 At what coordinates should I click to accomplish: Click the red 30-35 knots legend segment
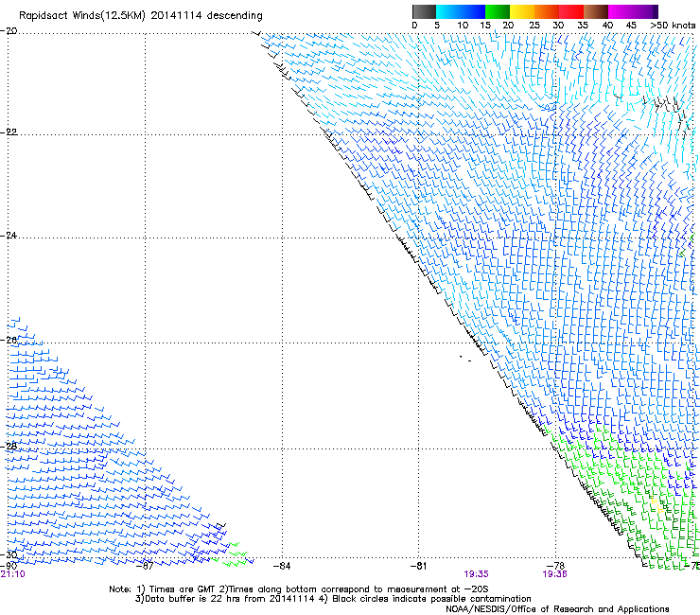(x=571, y=11)
